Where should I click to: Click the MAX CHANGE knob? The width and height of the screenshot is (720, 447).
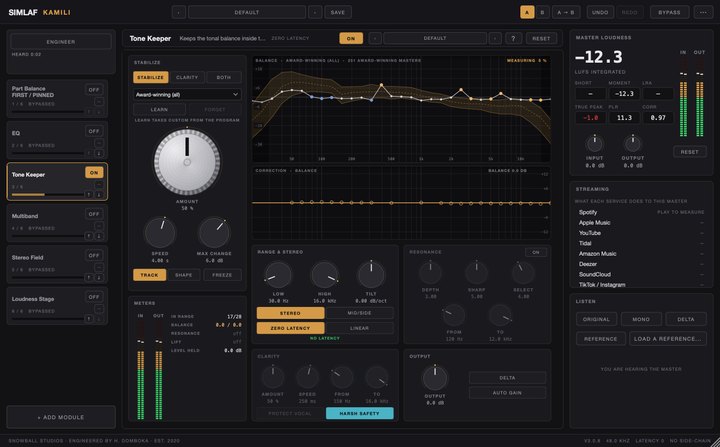tap(214, 233)
